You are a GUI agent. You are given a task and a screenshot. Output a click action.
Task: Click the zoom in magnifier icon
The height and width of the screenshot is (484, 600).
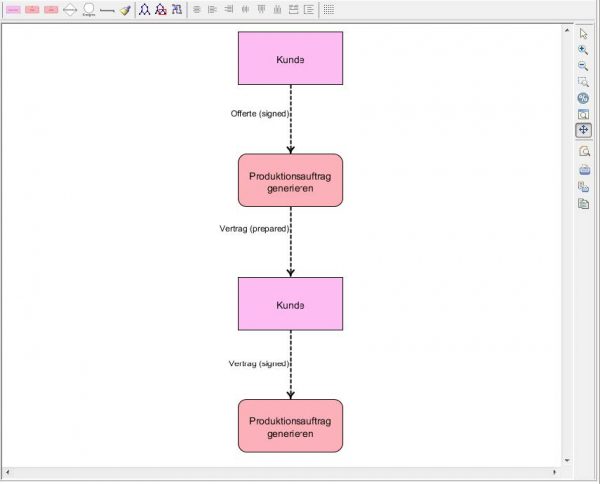pos(583,50)
